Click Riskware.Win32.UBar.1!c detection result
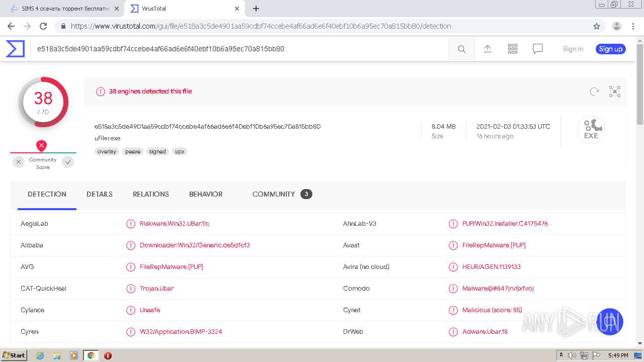Image resolution: width=644 pixels, height=362 pixels. [175, 223]
